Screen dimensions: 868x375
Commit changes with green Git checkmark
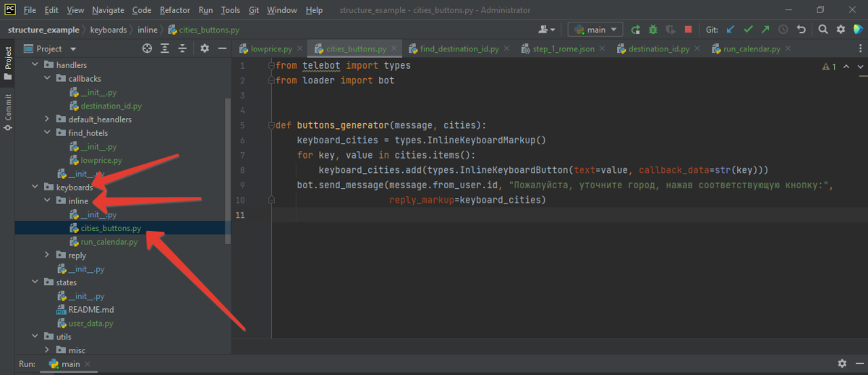pos(748,30)
